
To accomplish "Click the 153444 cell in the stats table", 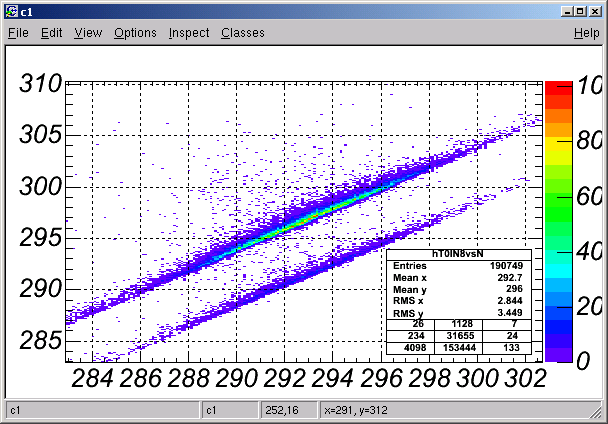I will coord(459,348).
